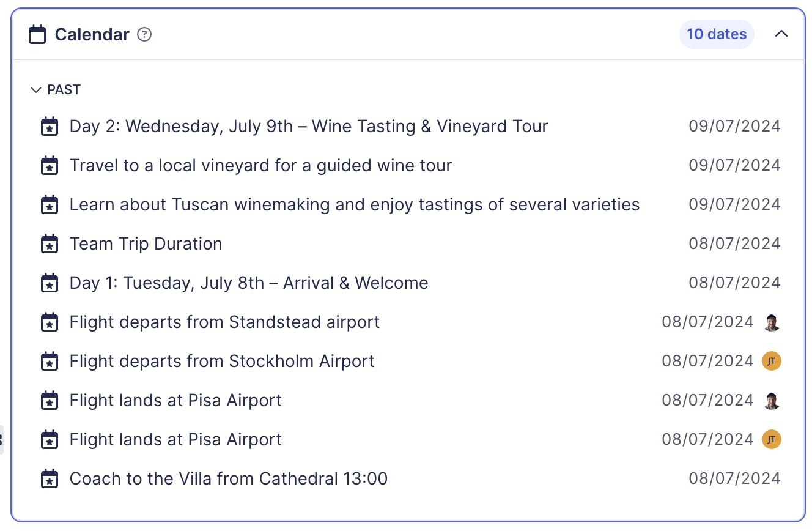This screenshot has height=531, width=812.
Task: Click the calendar icon for Day 2 Wine Tasting
Action: 50,127
